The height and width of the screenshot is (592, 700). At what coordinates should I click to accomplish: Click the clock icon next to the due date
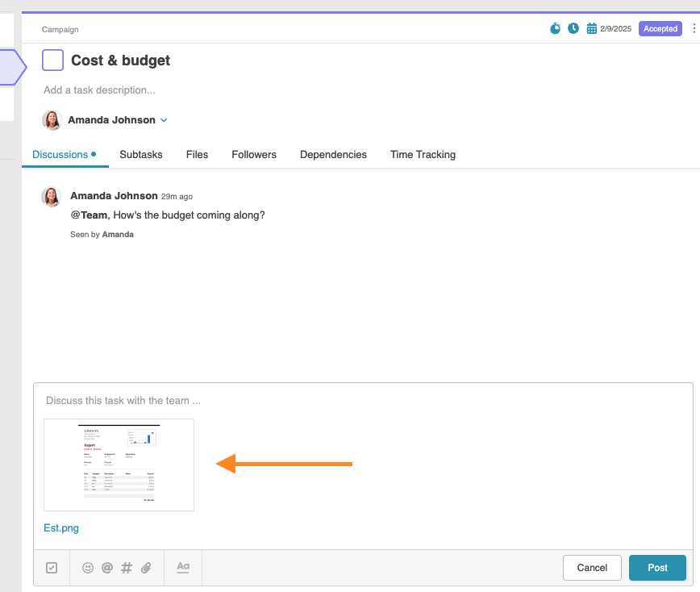point(573,28)
